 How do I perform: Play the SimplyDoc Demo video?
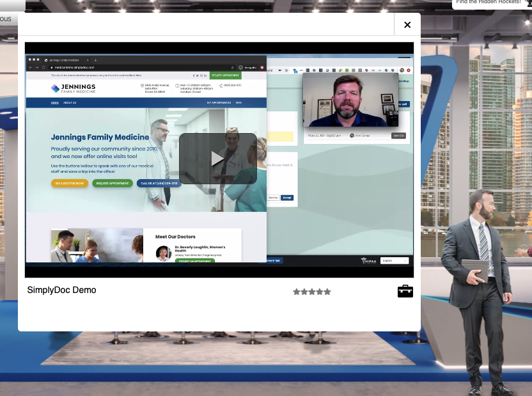point(218,159)
